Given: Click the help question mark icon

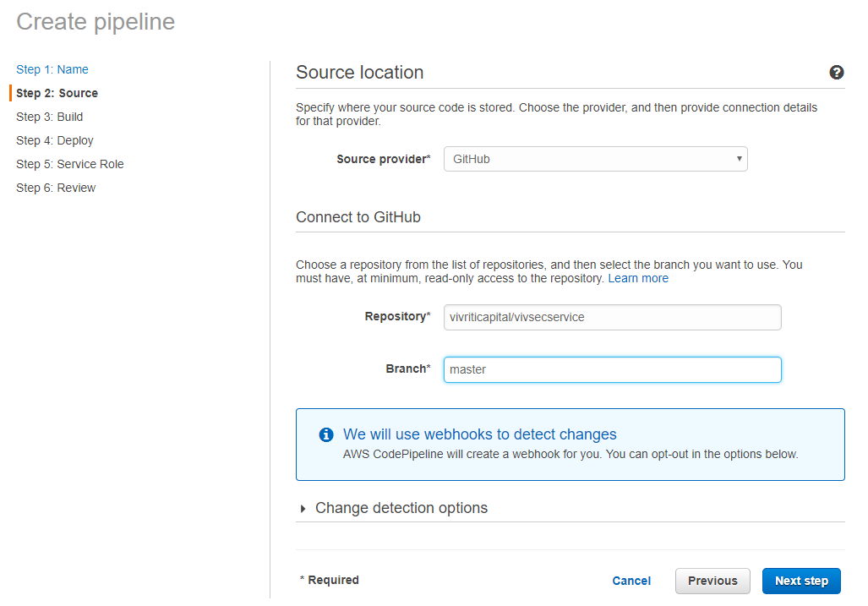Looking at the screenshot, I should point(837,73).
